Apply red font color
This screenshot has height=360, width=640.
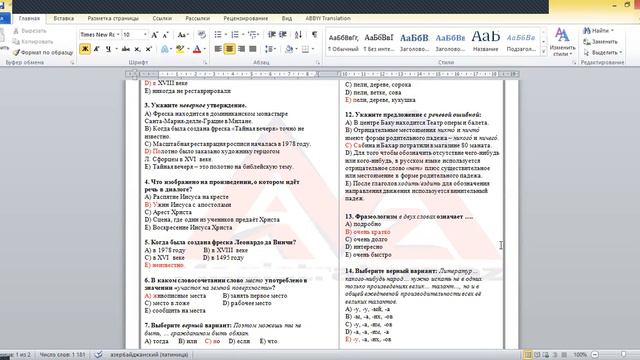click(x=197, y=49)
